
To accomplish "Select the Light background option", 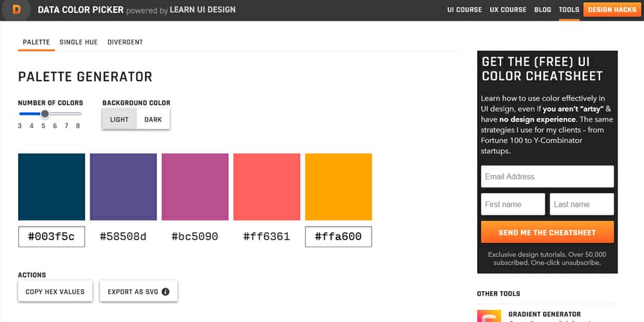I will point(119,120).
